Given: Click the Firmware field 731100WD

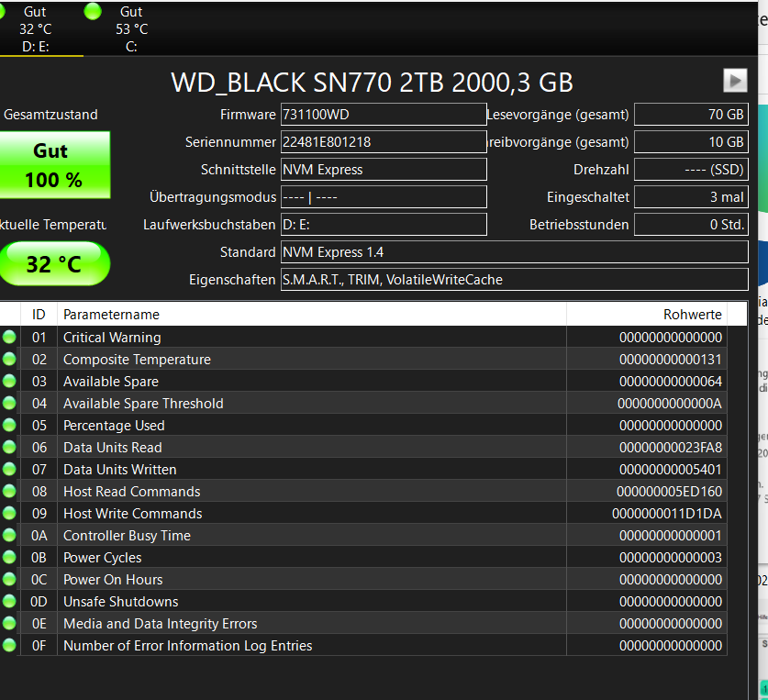Looking at the screenshot, I should [x=384, y=115].
